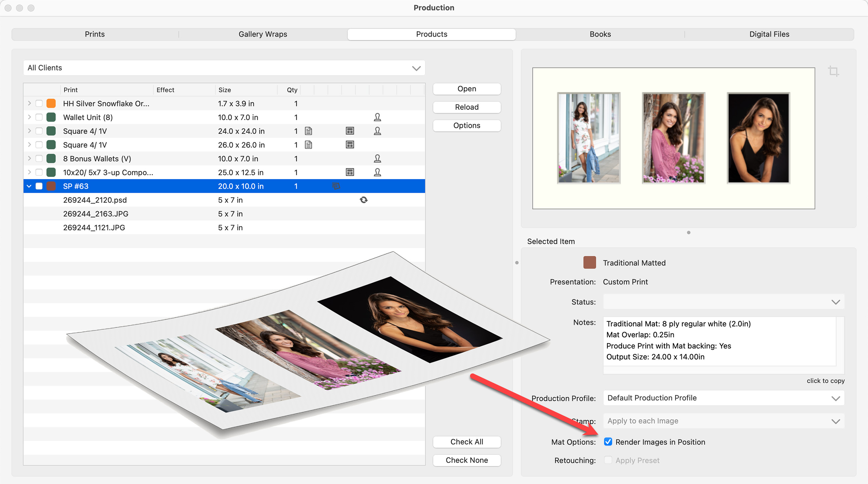The width and height of the screenshot is (868, 484).
Task: Check the box for HH Silver Snowflake Ornament
Action: pos(39,104)
